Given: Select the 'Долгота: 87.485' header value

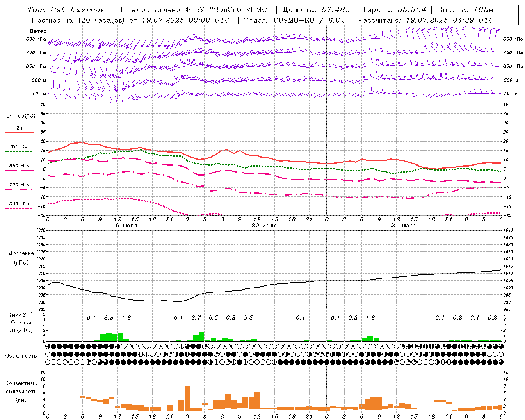Looking at the screenshot, I should coord(317,10).
